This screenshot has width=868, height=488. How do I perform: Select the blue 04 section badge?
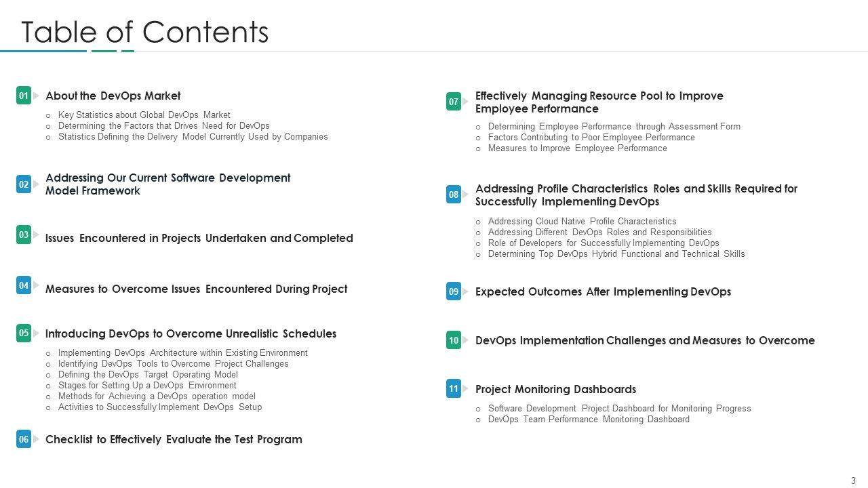tap(24, 285)
